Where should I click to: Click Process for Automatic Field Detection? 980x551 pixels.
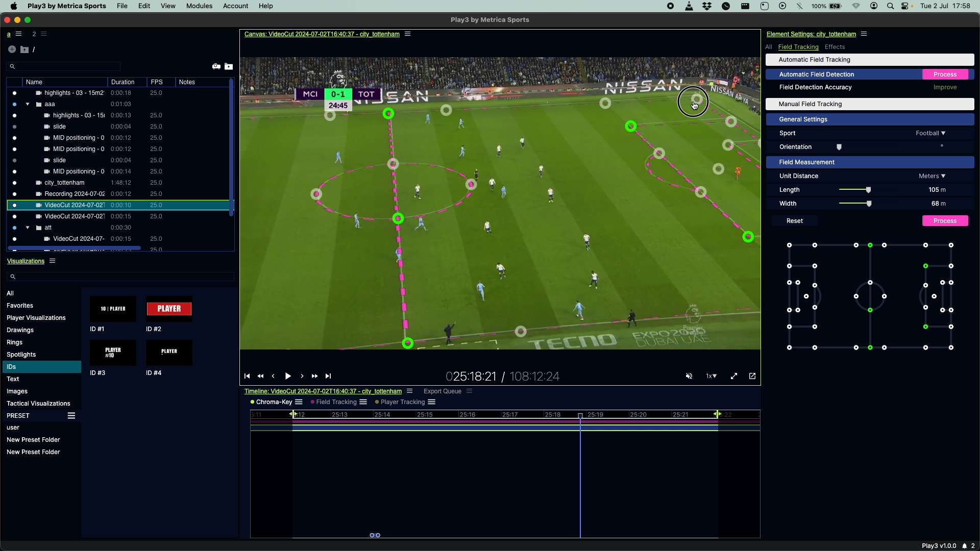pos(945,74)
